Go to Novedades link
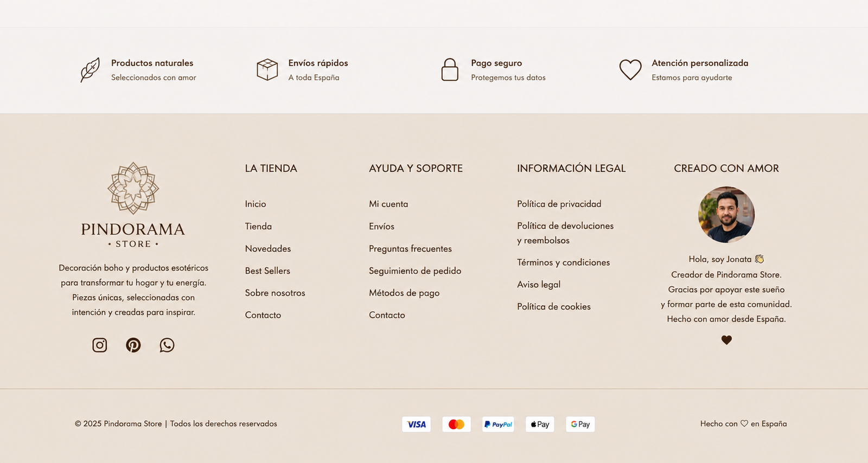This screenshot has height=463, width=868. coord(268,248)
